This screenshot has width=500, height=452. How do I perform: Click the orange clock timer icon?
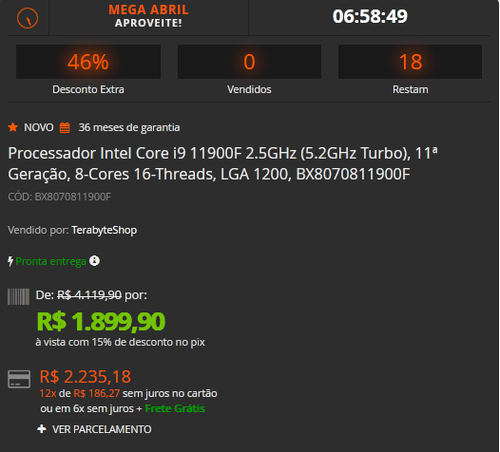pos(27,18)
